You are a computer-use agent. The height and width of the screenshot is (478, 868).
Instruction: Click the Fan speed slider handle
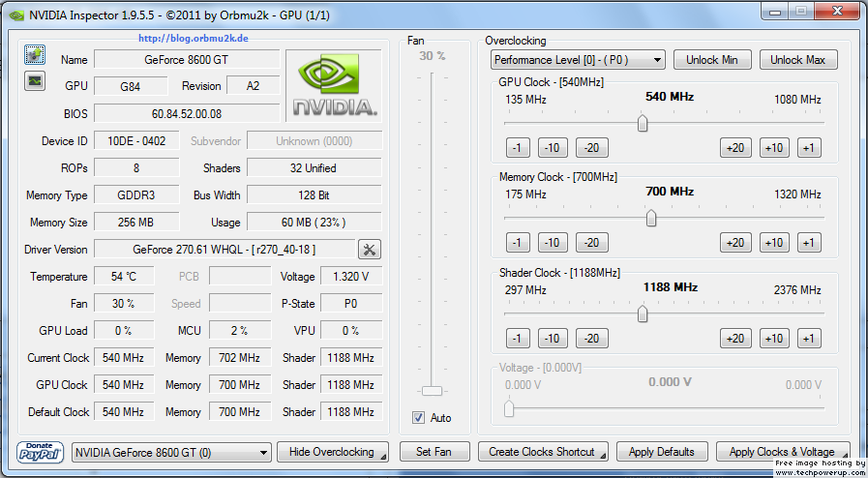pyautogui.click(x=432, y=391)
